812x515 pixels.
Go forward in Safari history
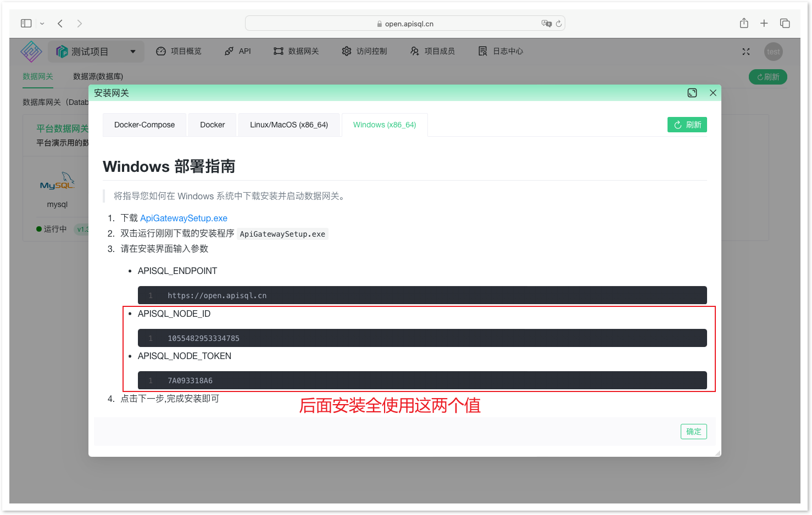[x=80, y=24]
